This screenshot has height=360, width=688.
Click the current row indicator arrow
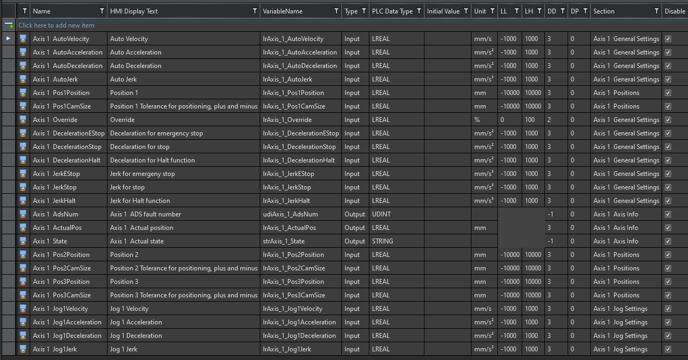click(8, 39)
